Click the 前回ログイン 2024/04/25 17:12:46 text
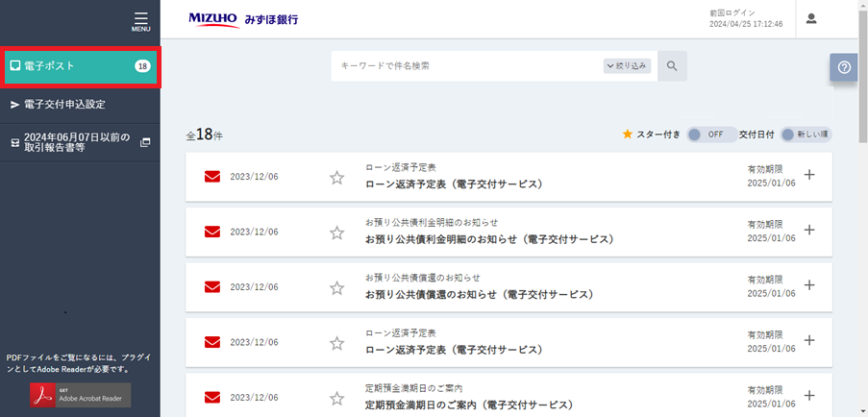Viewport: 868px width, 417px height. click(x=746, y=18)
